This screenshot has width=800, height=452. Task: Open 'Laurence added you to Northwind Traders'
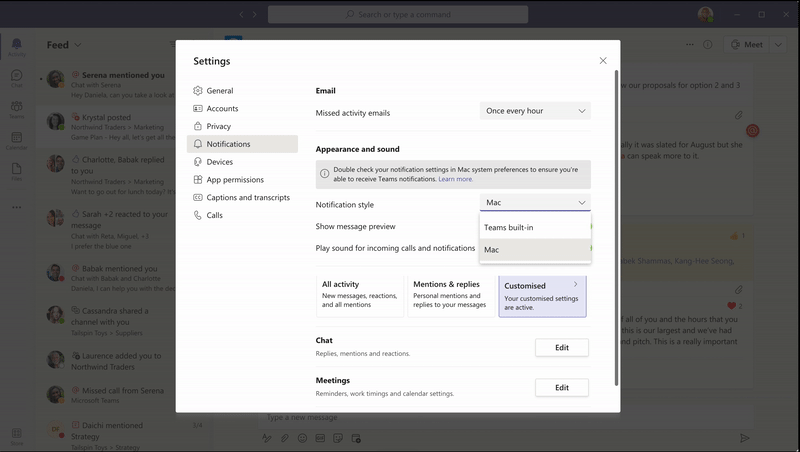(x=108, y=361)
